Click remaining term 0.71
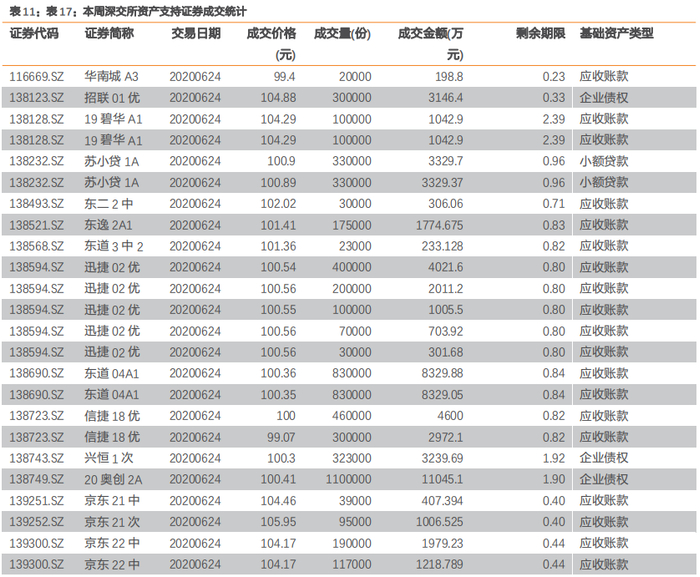 click(x=554, y=204)
